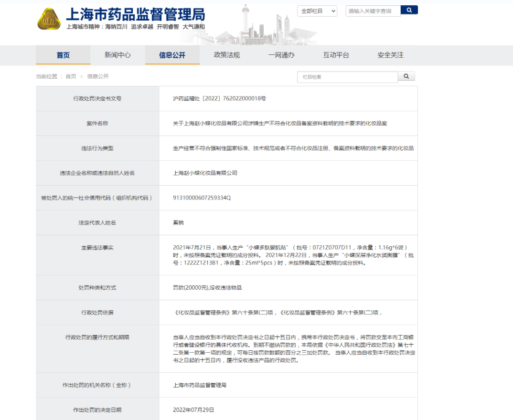This screenshot has height=420, width=513.
Task: Click the decision date 2022年07月29日
Action: [193, 410]
